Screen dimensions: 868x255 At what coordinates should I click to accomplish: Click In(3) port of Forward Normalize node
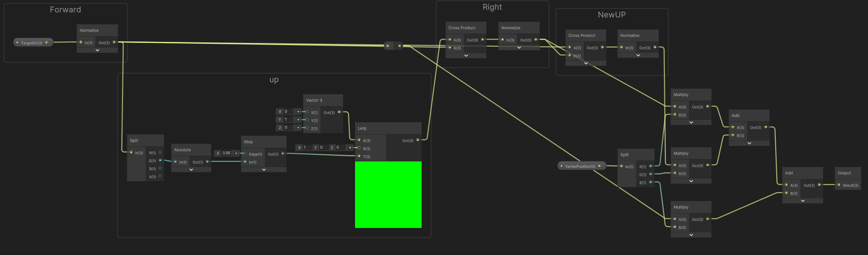point(81,42)
